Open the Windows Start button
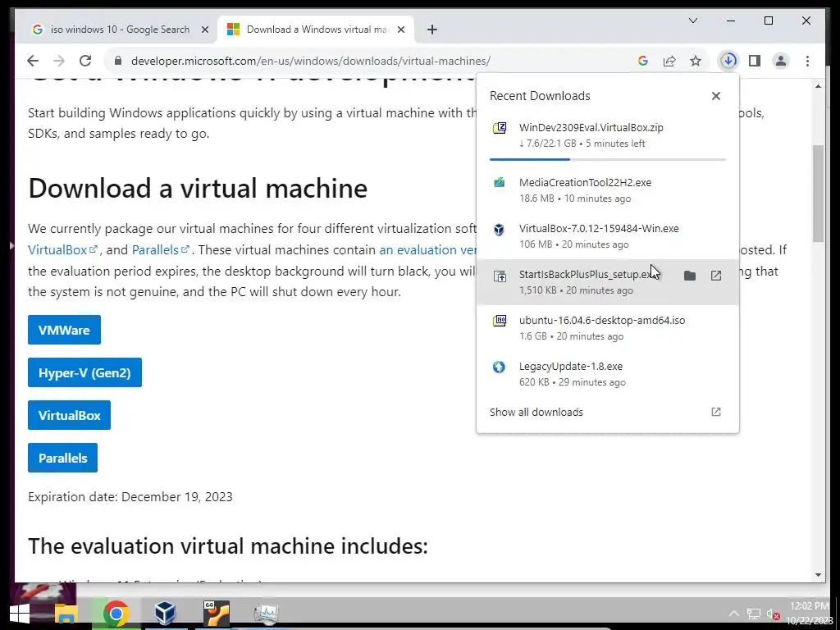840x630 pixels. pyautogui.click(x=20, y=614)
